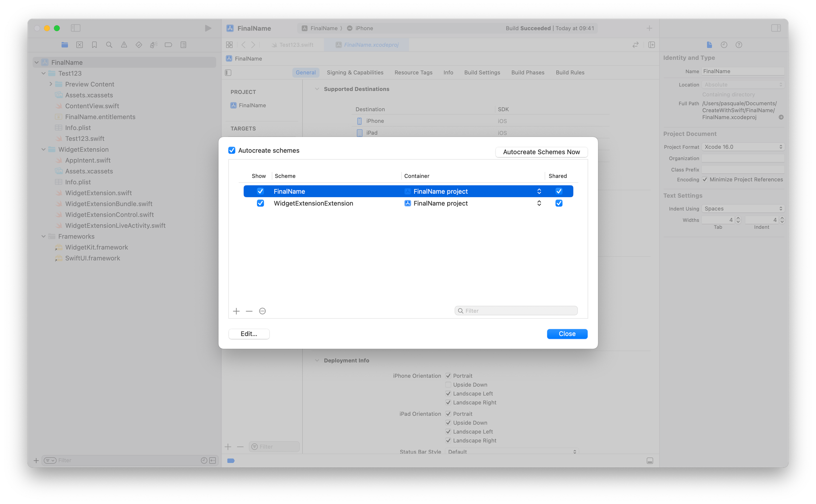Switch to Signing & Capabilities tab
816x504 pixels.
355,72
